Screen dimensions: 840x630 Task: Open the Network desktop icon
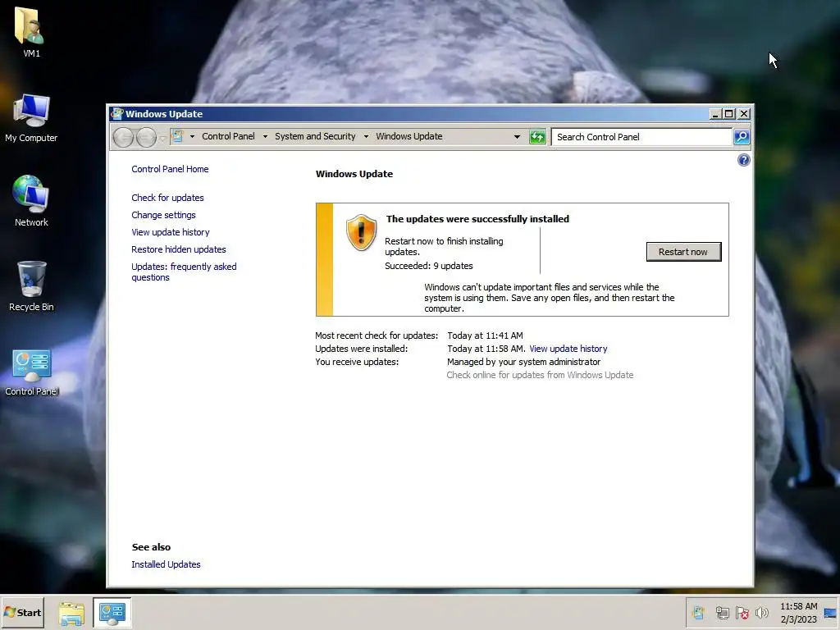[x=31, y=202]
